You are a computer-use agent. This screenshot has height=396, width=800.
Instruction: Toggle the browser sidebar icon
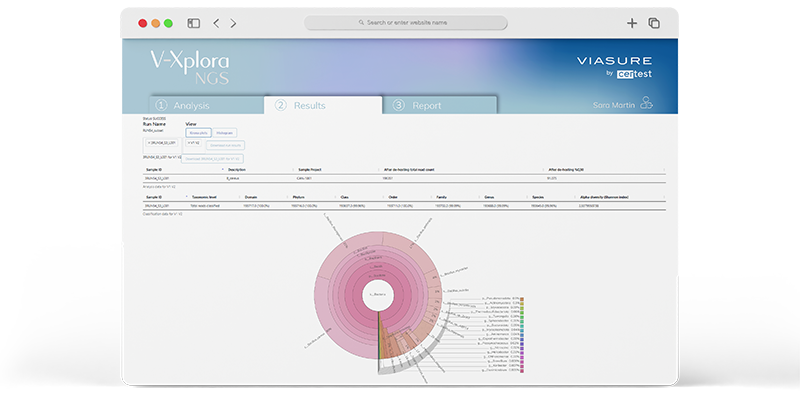[193, 23]
